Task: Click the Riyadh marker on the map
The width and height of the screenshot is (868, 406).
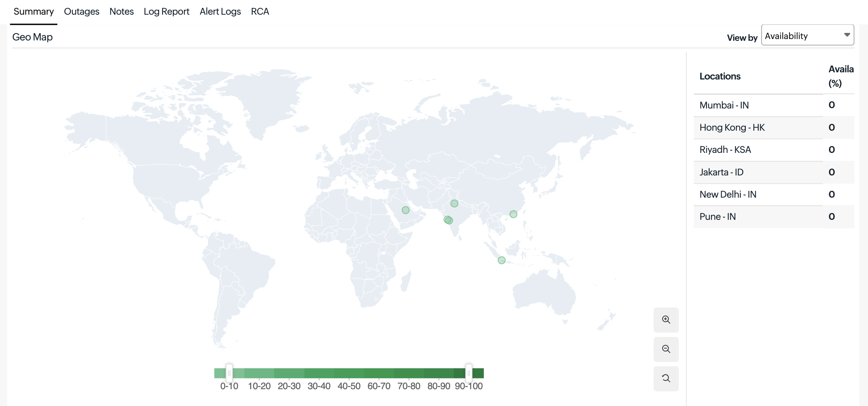Action: [405, 210]
